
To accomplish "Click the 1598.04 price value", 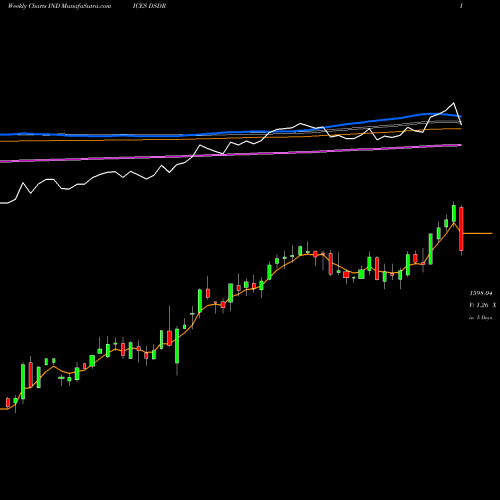I will 481,293.
